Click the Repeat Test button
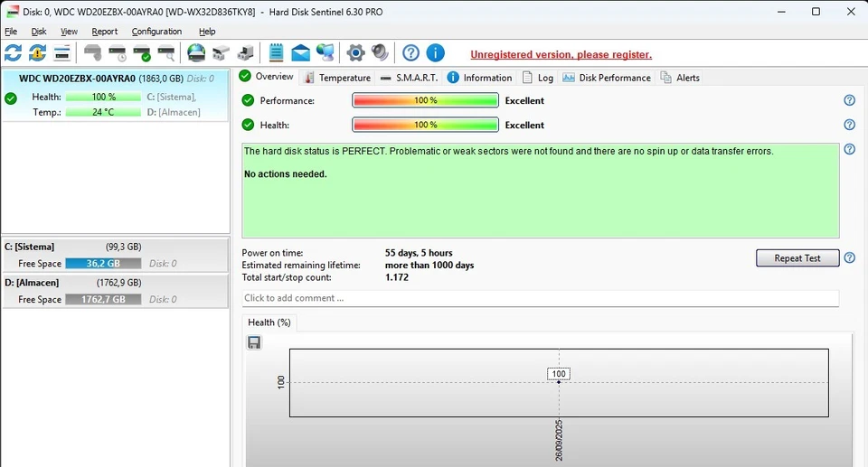 [x=797, y=257]
